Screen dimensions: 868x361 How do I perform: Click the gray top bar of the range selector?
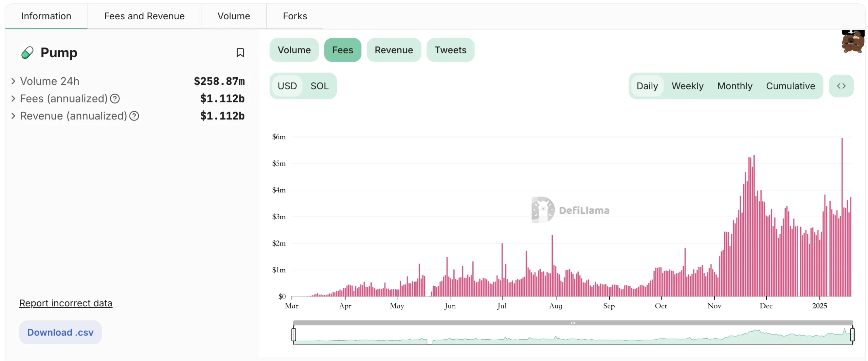573,323
